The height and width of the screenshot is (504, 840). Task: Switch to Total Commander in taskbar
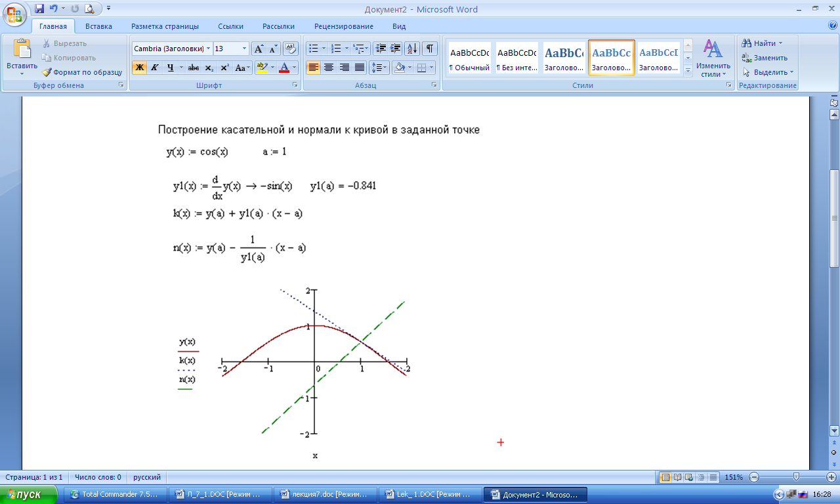(x=114, y=494)
